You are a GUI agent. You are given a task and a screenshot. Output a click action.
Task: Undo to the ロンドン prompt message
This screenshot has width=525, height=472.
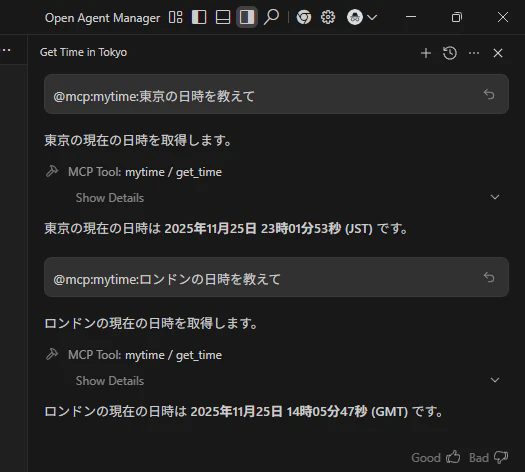(x=489, y=277)
